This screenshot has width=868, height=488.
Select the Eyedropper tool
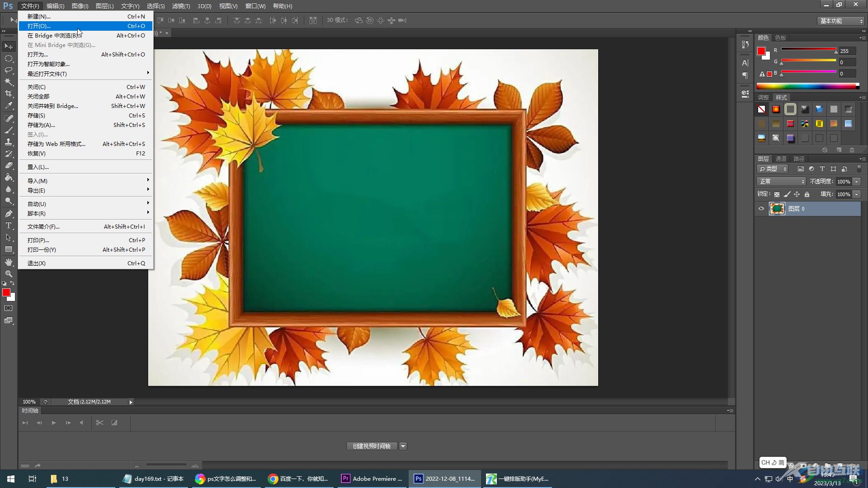pos(9,106)
